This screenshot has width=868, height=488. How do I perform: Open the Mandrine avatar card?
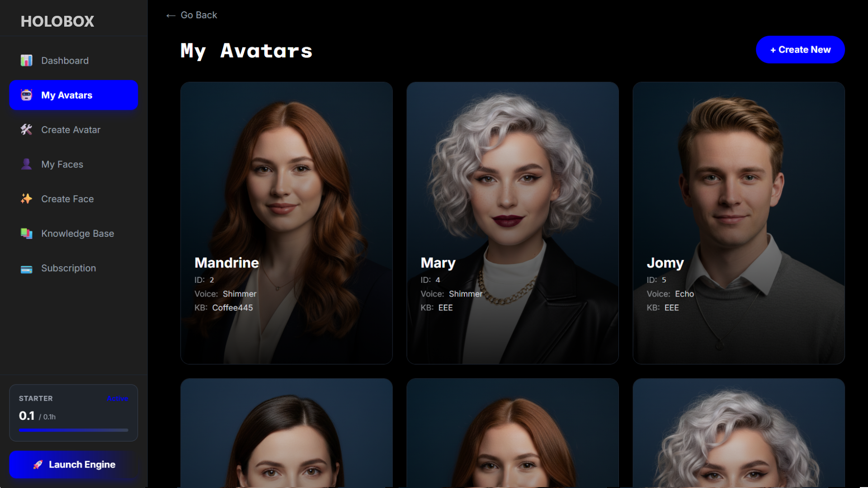point(287,223)
